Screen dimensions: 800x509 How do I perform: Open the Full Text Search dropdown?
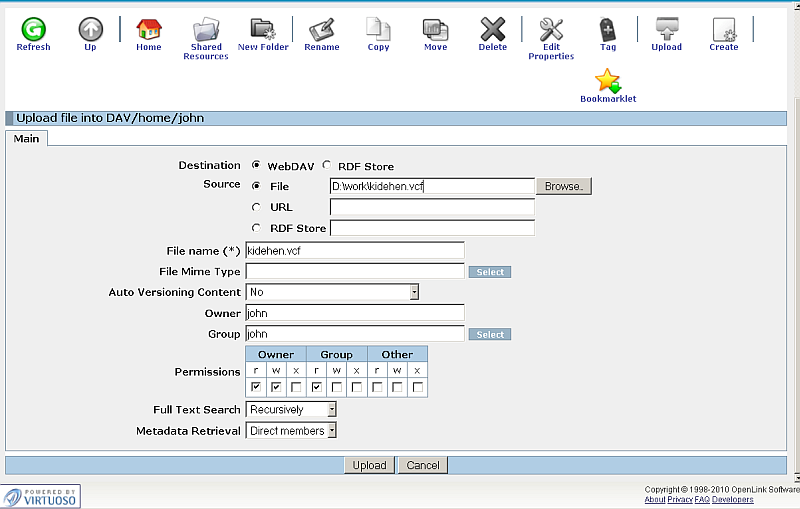coord(332,409)
